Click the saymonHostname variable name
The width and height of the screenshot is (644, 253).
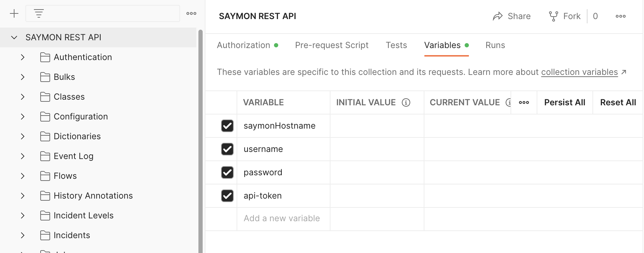click(x=280, y=126)
